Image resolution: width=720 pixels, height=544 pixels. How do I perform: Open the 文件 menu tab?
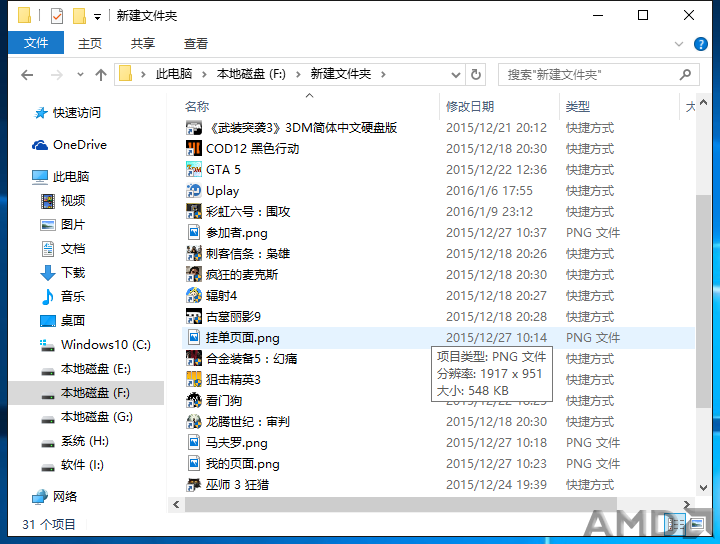click(36, 43)
